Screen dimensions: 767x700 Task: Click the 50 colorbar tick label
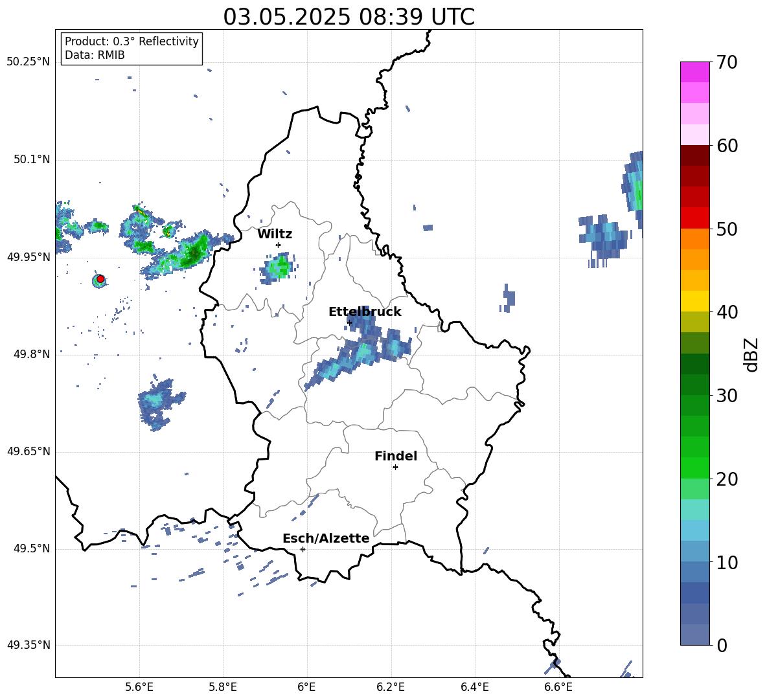click(726, 229)
